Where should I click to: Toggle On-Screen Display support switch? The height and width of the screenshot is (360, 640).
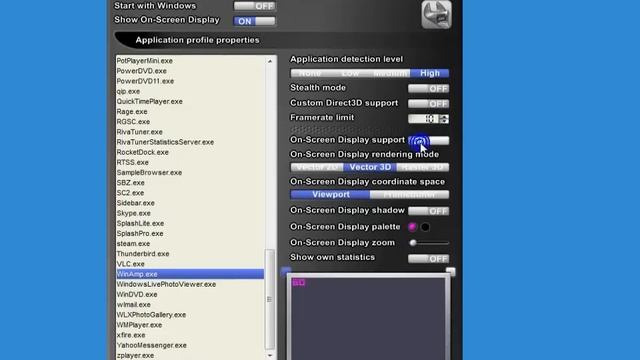coord(429,140)
